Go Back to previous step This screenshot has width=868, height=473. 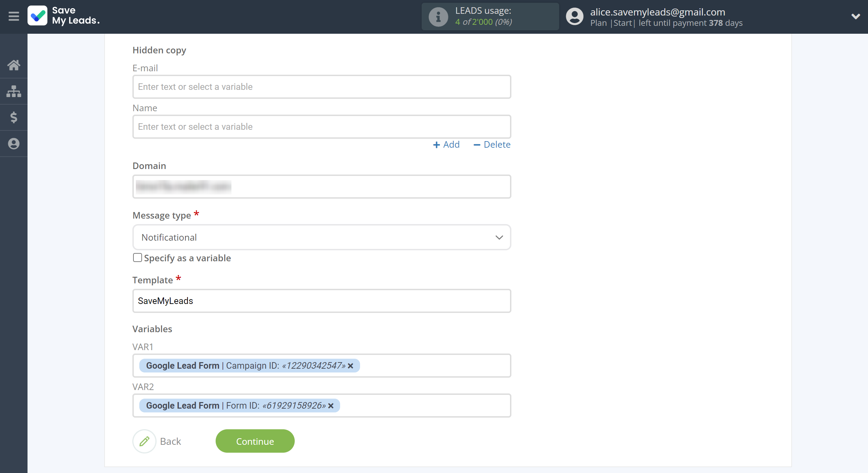[170, 441]
